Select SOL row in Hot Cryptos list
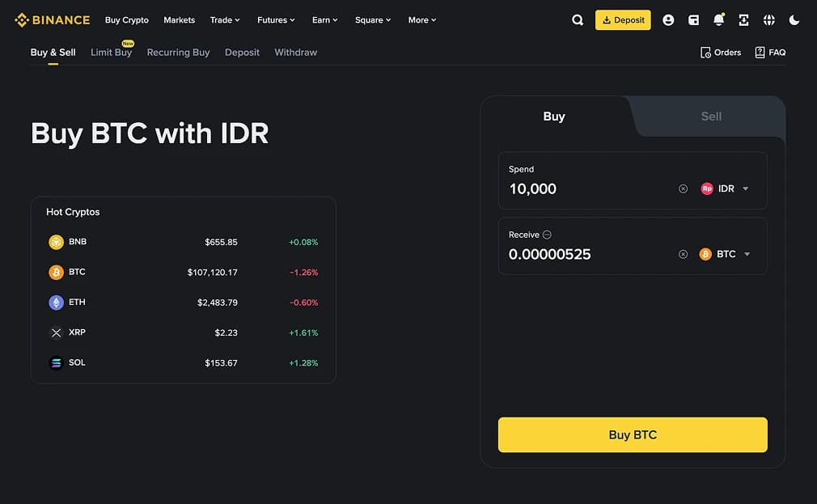817x504 pixels. (182, 362)
